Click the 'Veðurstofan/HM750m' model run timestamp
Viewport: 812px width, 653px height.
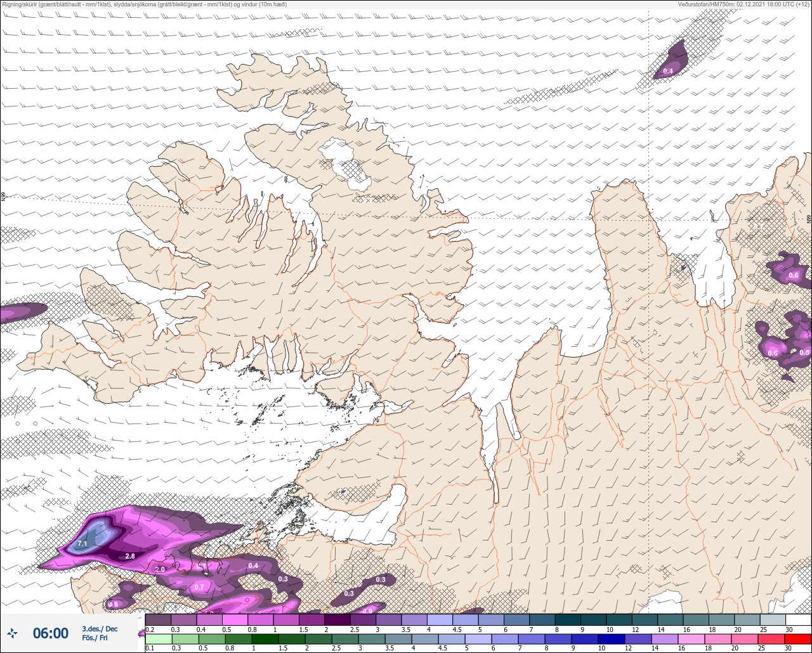(743, 4)
